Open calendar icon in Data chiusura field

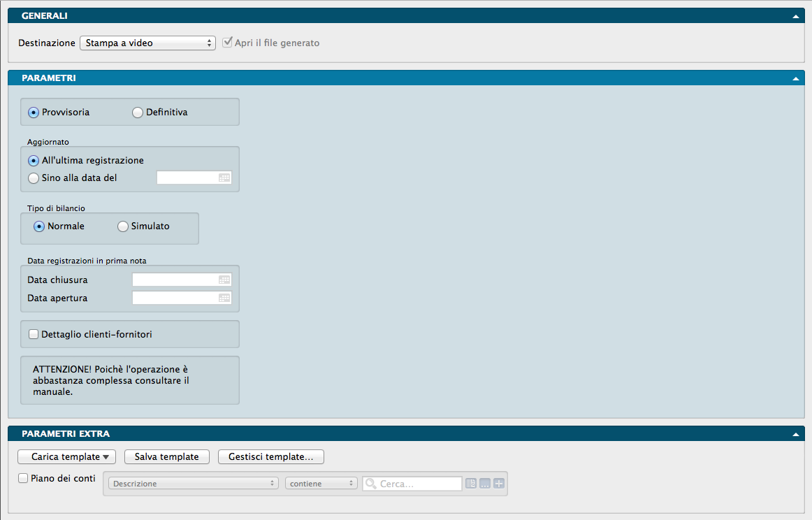tap(224, 280)
